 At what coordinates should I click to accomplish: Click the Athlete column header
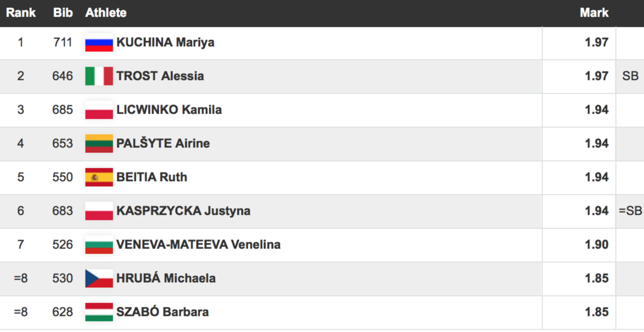[x=106, y=13]
